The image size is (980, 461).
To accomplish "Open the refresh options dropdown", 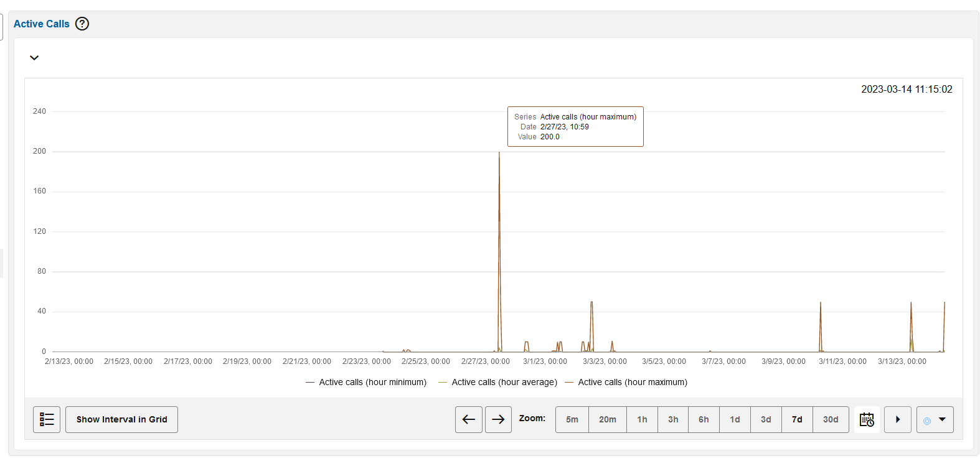I will click(935, 419).
